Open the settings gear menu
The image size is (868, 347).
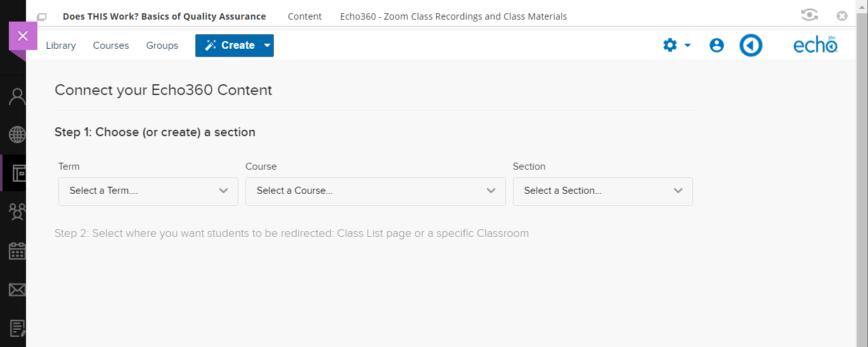tap(677, 46)
